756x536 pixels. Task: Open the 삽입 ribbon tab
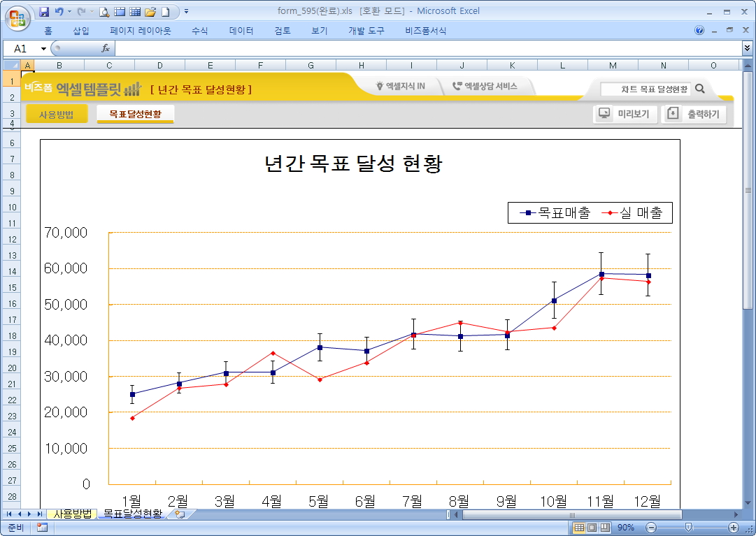point(81,31)
